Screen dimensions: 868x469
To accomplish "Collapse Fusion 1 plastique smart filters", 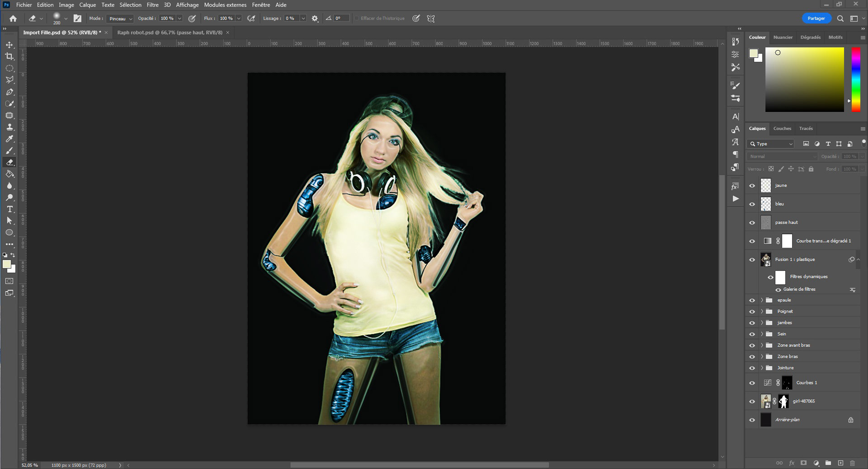I will pyautogui.click(x=858, y=259).
